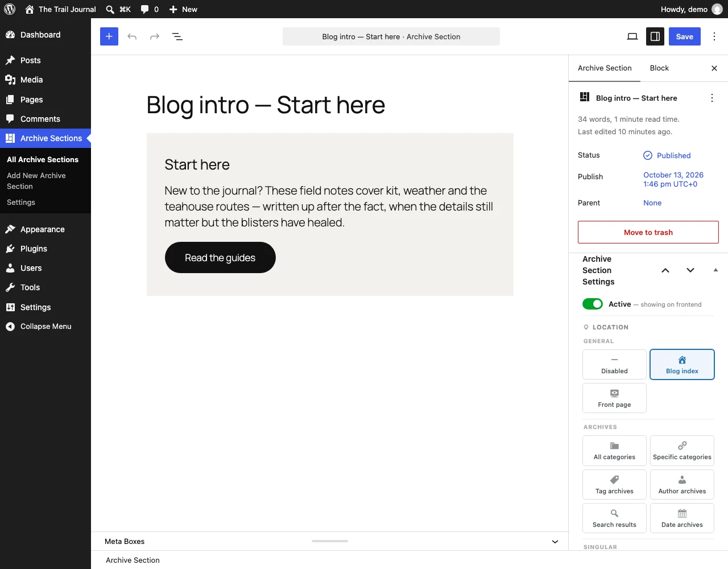Choose Search results location
The width and height of the screenshot is (728, 569).
click(x=614, y=518)
